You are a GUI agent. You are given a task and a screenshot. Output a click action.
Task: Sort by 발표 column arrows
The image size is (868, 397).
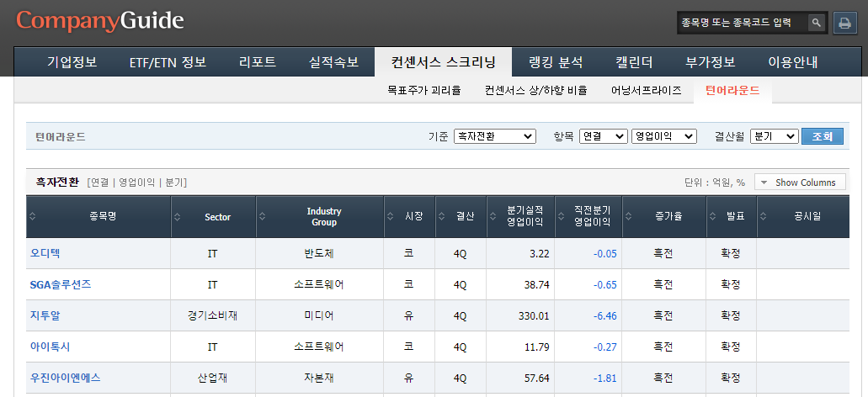coord(712,217)
